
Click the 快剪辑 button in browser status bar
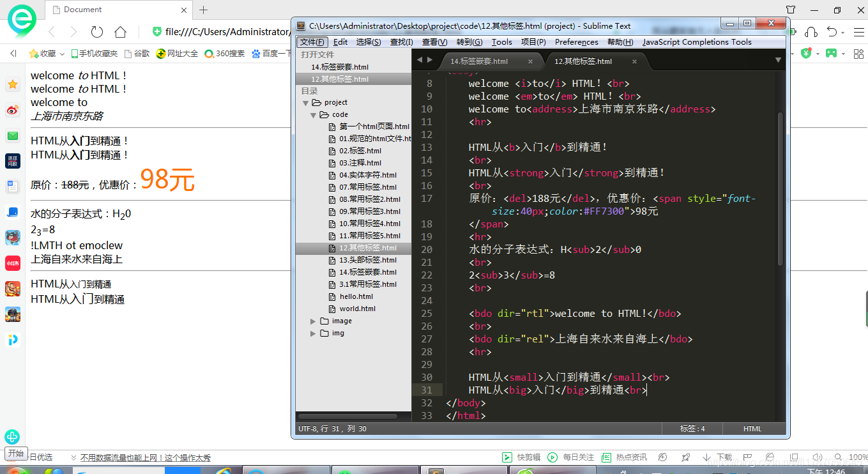coord(521,457)
